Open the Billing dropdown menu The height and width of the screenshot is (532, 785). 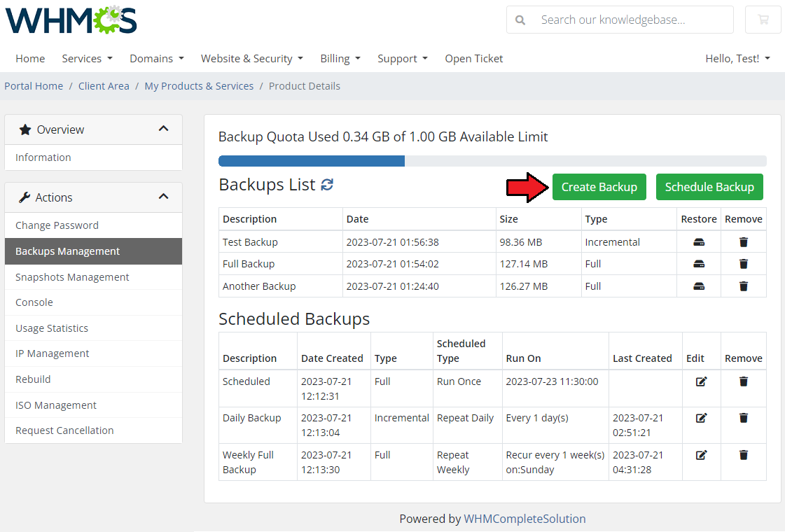point(340,59)
